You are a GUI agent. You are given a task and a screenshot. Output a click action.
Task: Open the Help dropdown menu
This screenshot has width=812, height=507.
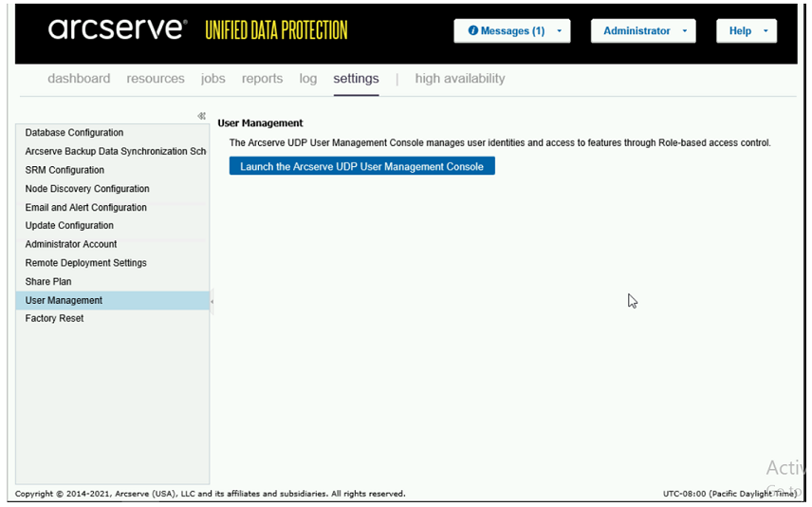click(x=747, y=31)
